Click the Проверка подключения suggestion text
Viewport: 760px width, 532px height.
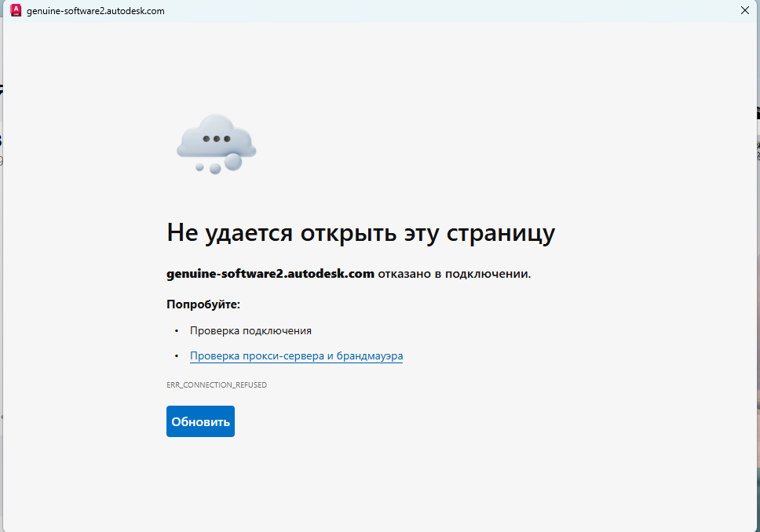tap(250, 330)
